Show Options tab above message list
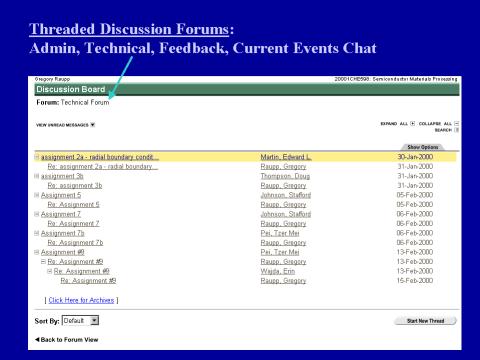Viewport: 480px width, 360px height. tap(422, 147)
